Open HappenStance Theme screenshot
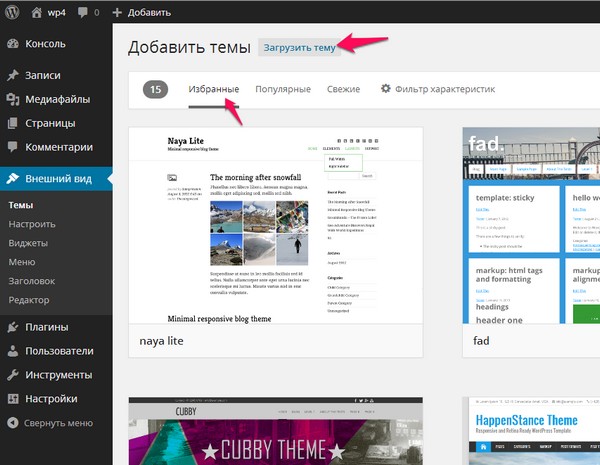This screenshot has height=465, width=600. (531, 431)
